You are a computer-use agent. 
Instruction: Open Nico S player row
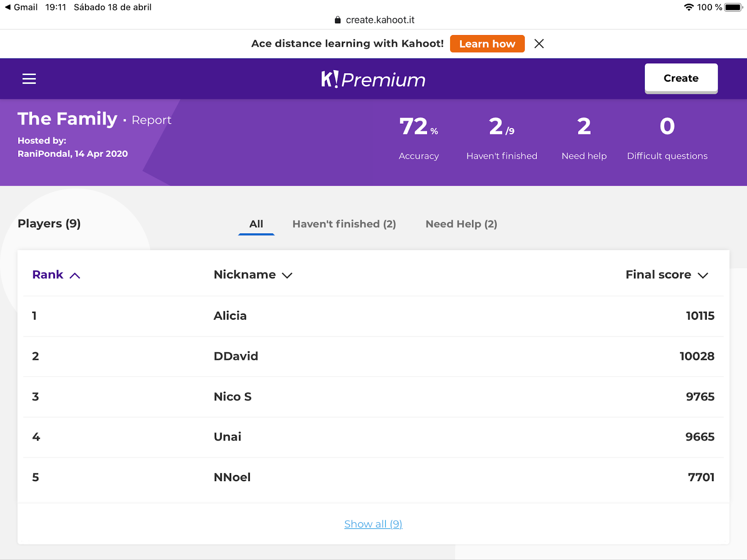click(x=373, y=397)
